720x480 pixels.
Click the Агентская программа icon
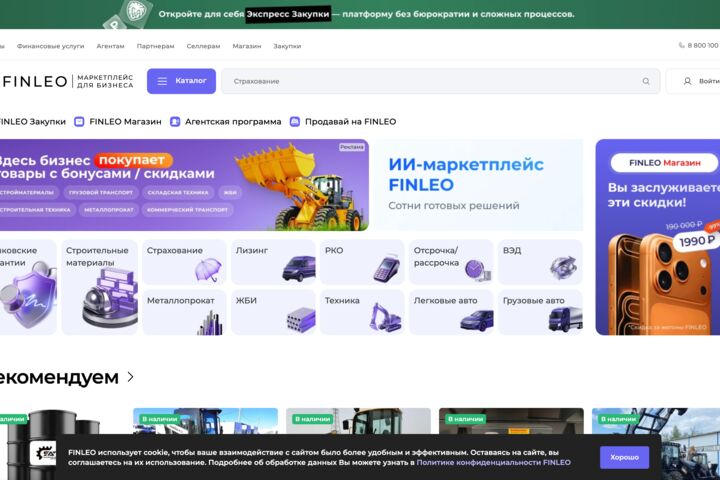(175, 122)
